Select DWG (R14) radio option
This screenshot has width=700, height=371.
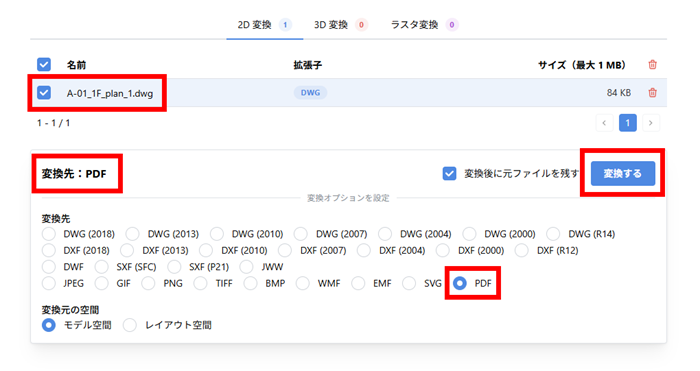click(553, 234)
